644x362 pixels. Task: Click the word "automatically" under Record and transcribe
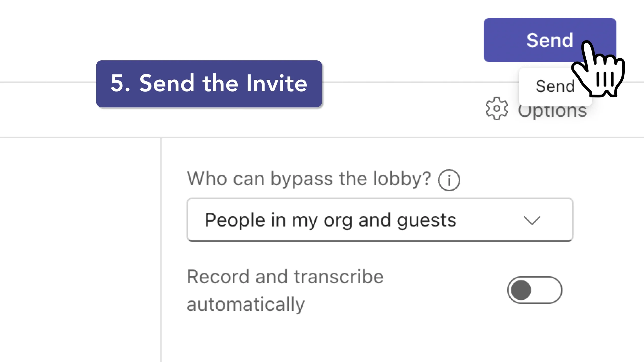[x=246, y=304]
